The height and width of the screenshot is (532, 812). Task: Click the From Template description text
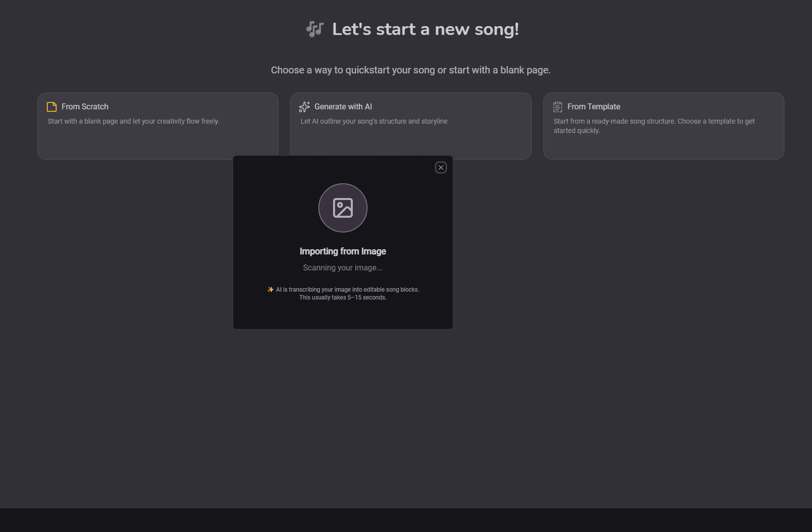(654, 126)
